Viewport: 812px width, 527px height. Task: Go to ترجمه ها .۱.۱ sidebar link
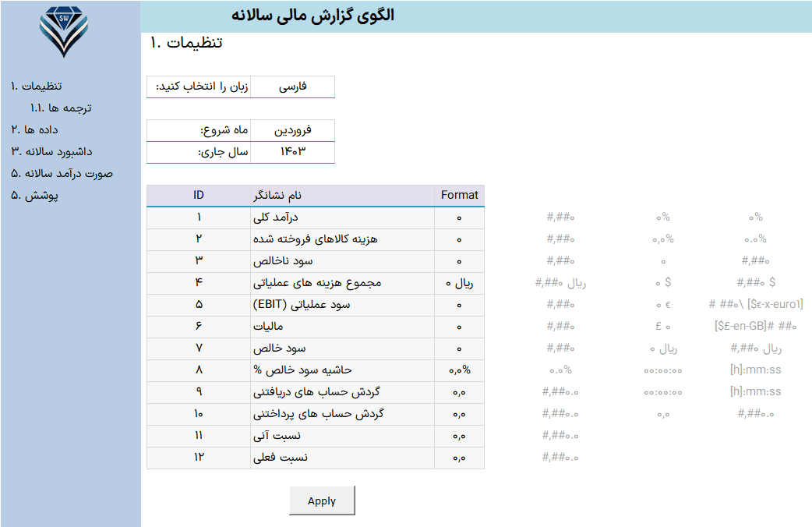(61, 108)
